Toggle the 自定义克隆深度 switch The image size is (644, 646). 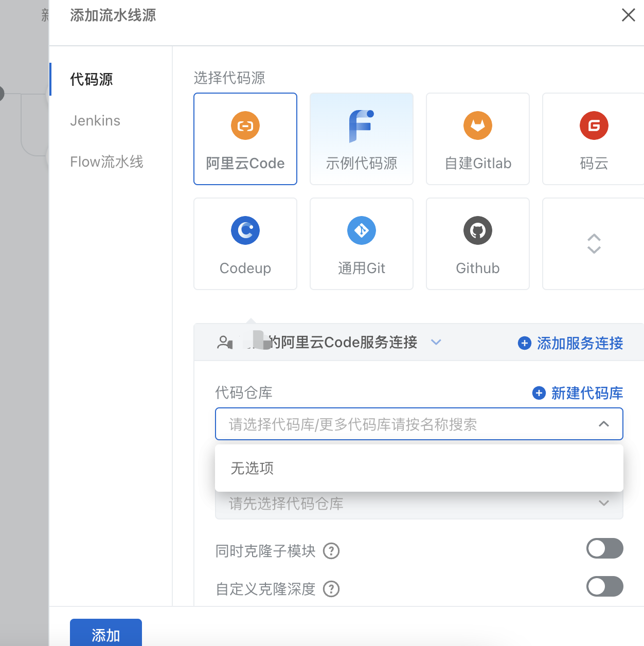tap(605, 586)
